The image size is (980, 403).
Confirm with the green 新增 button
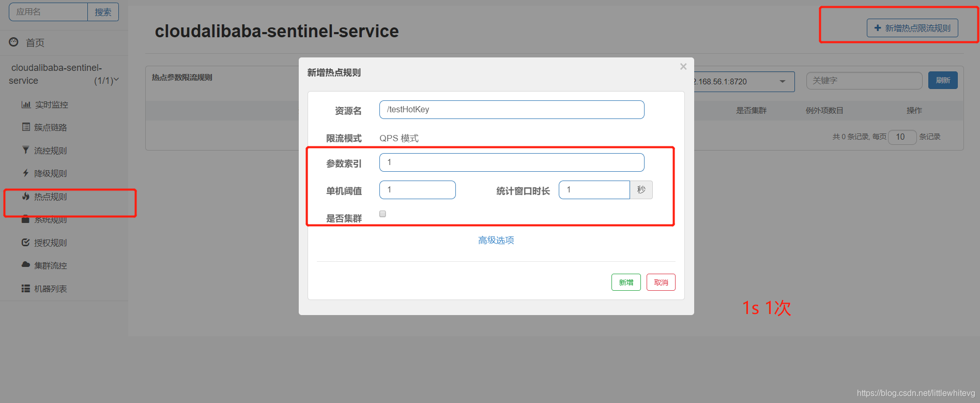[x=626, y=282]
